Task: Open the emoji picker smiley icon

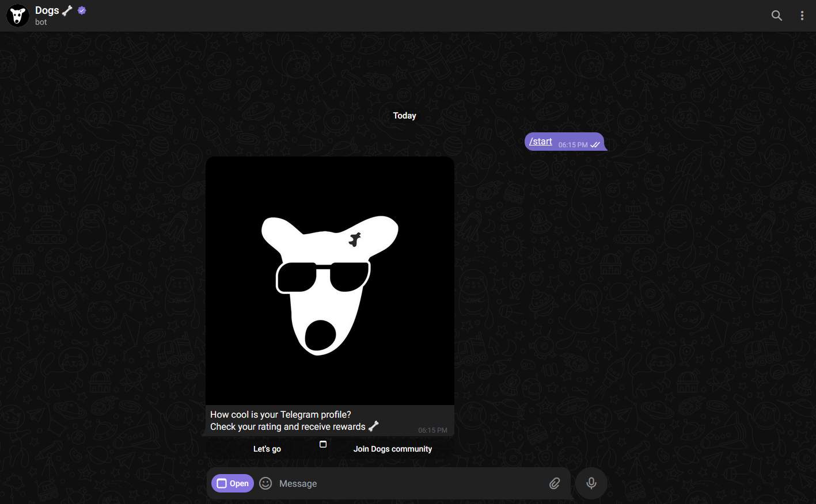Action: pos(265,483)
